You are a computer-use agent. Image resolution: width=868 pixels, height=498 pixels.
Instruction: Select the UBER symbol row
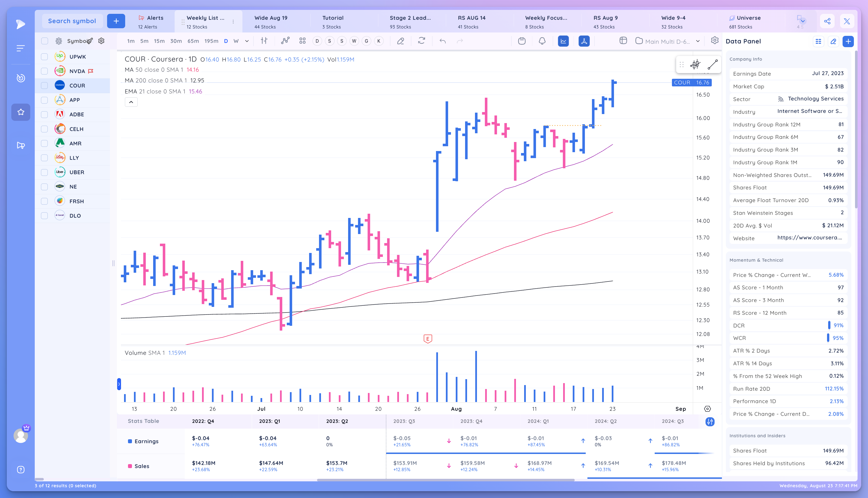pyautogui.click(x=73, y=172)
